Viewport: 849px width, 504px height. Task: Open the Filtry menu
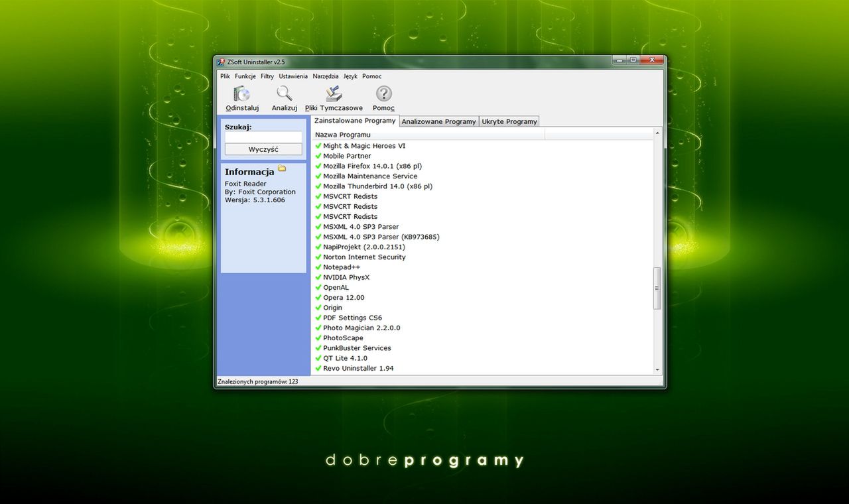pyautogui.click(x=267, y=76)
